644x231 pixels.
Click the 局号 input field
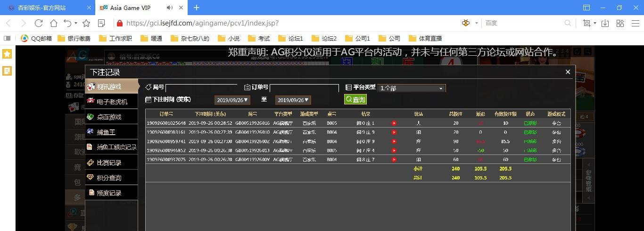(201, 88)
